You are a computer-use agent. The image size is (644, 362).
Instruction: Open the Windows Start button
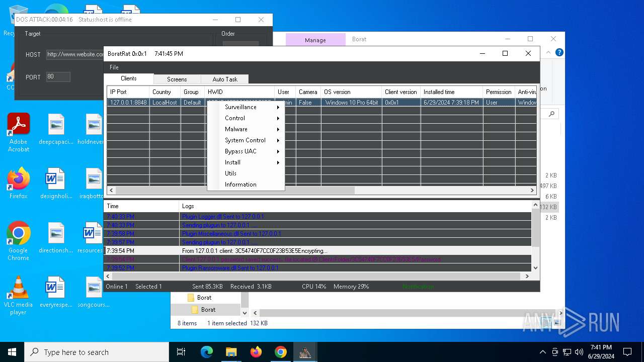pyautogui.click(x=12, y=352)
